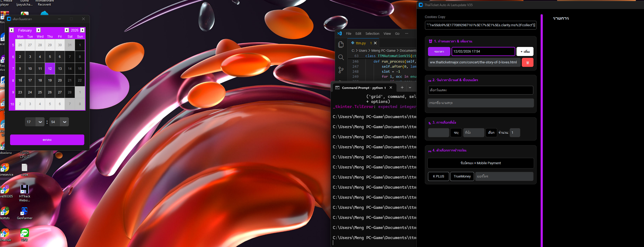The height and width of the screenshot is (247, 644).
Task: Select the TrueMoney payment option
Action: pyautogui.click(x=462, y=176)
